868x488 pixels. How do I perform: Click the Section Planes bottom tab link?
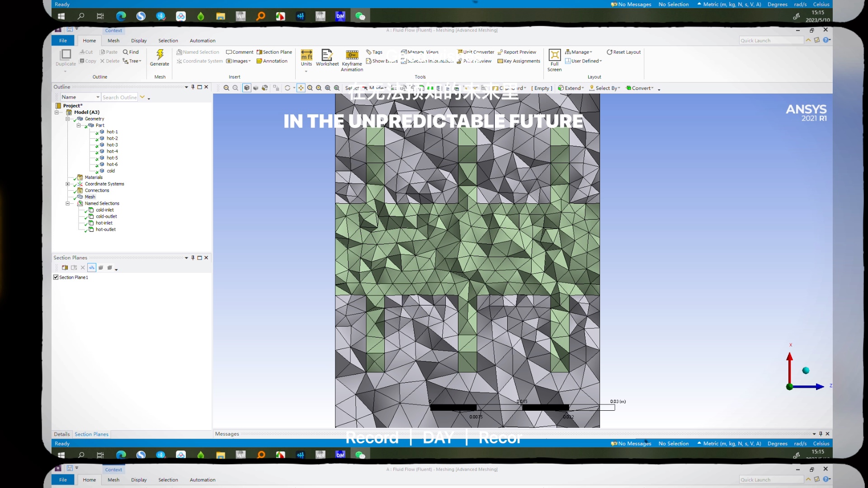coord(91,434)
